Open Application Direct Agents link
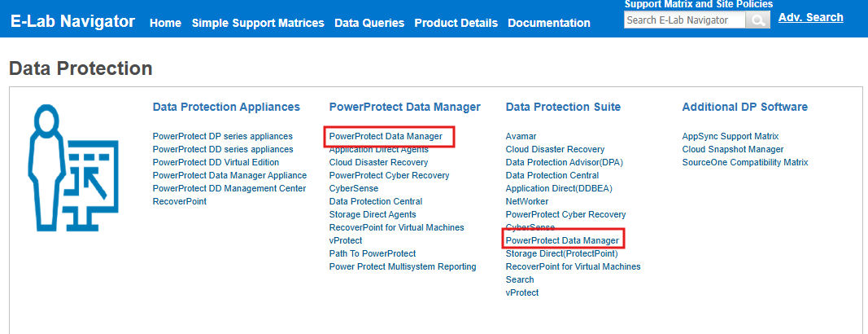The width and height of the screenshot is (868, 334). pyautogui.click(x=379, y=150)
